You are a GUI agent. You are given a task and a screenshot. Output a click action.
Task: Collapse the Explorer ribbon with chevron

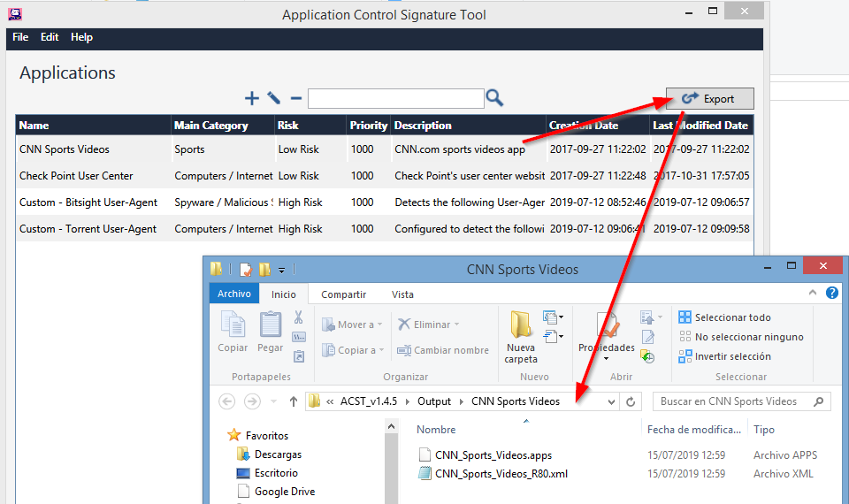click(x=812, y=293)
